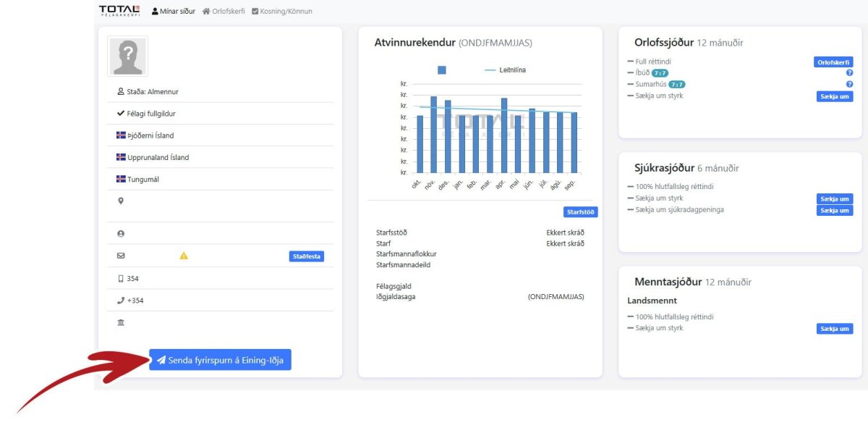Click the help icon next to Íbúð
Viewport: 868px width, 441px height.
point(849,73)
